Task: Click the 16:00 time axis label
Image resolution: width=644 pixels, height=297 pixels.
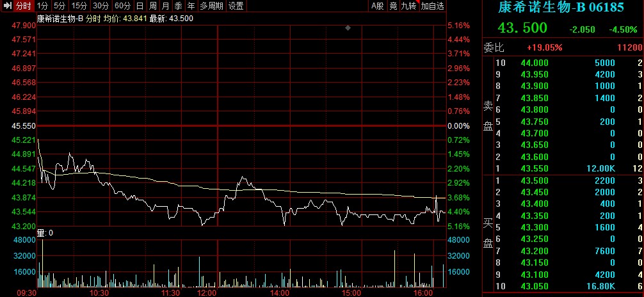Action: 424,293
